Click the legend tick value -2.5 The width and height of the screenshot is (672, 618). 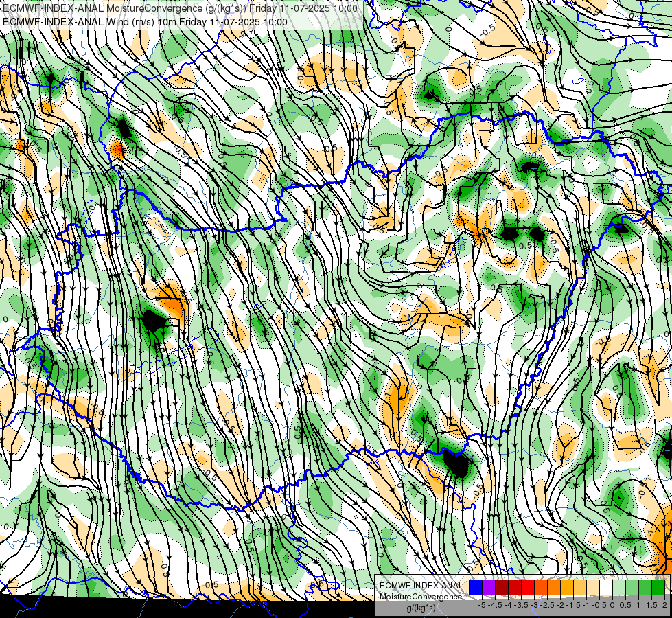pos(547,605)
